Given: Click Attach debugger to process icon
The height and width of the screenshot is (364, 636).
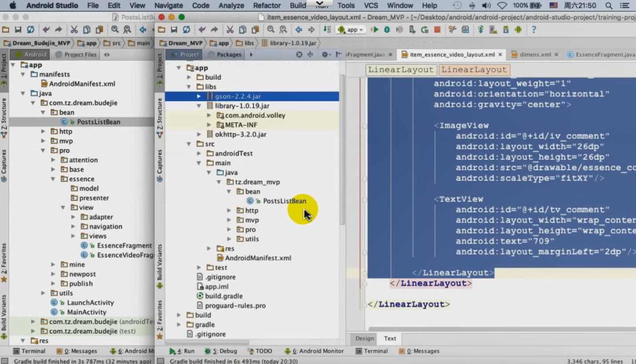Looking at the screenshot, I should [x=412, y=30].
